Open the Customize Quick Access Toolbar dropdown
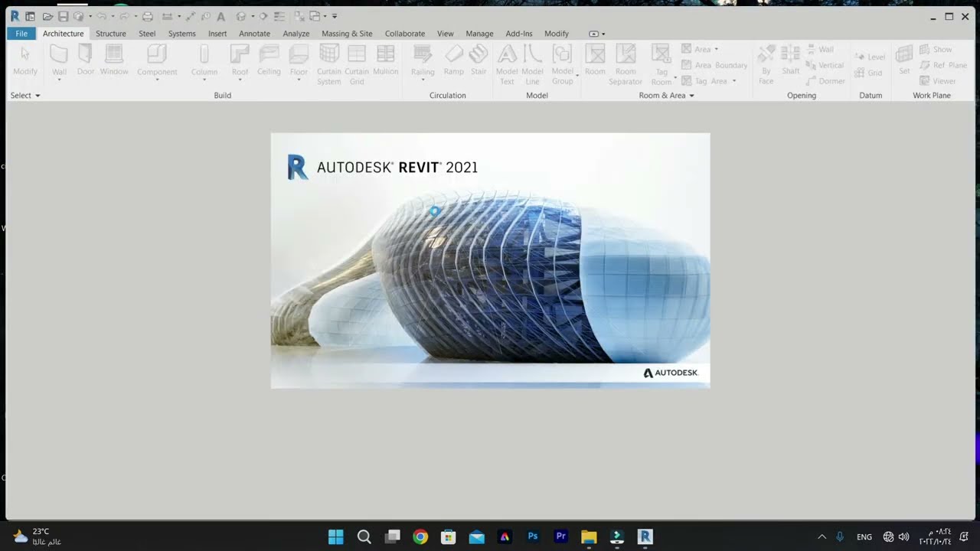 (335, 16)
